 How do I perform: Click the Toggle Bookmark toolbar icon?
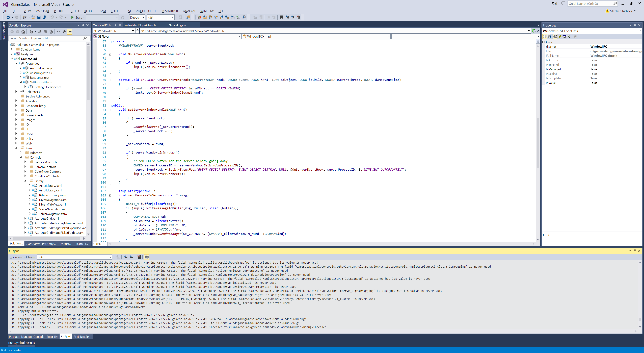click(282, 17)
